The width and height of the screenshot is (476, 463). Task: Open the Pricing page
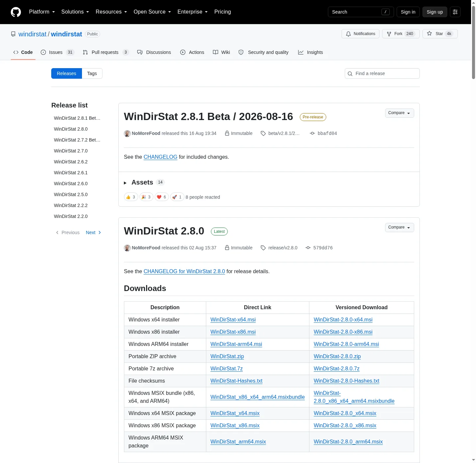click(222, 12)
